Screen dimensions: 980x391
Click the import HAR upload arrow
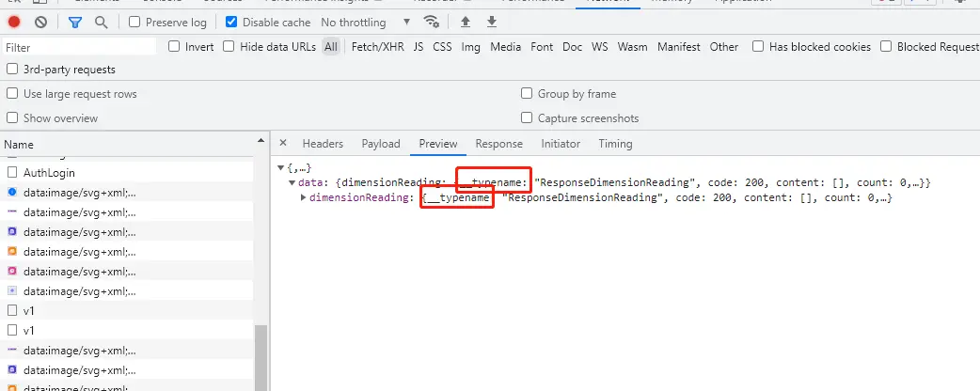465,22
